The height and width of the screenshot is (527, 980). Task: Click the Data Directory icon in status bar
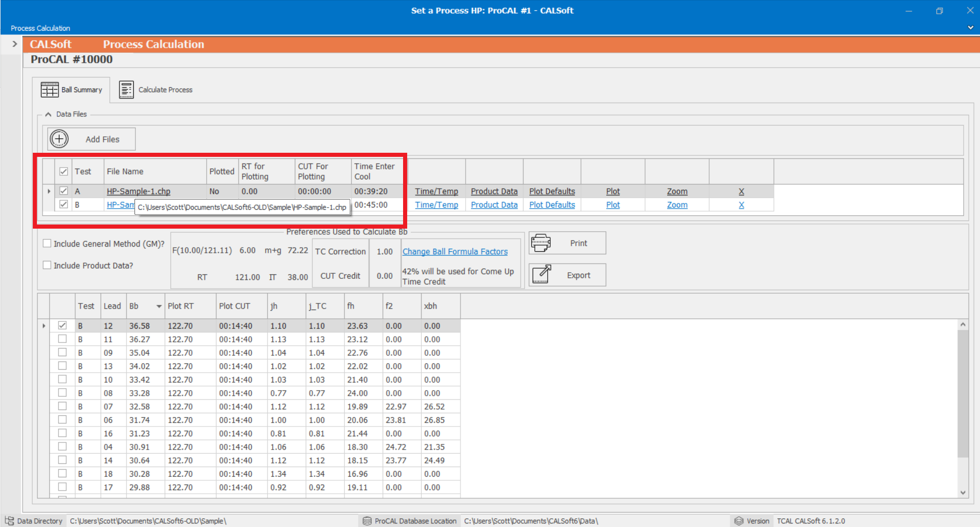9,521
